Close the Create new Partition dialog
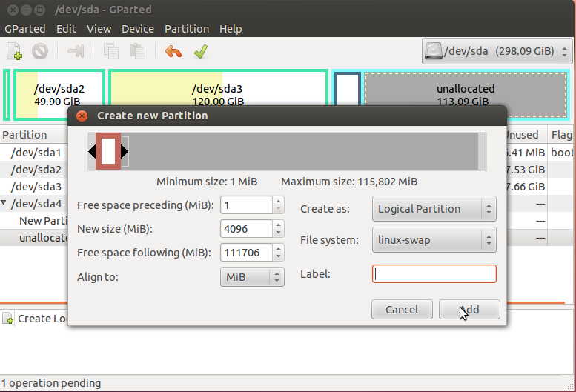The image size is (576, 392). (82, 116)
